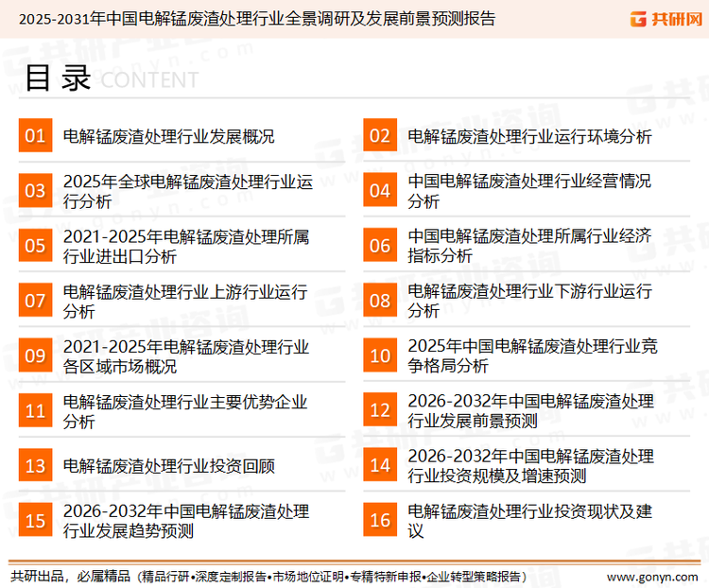The height and width of the screenshot is (588, 709).
Task: Open chapter 2026-2032年中国电解锰废渣处理行业发展前景预测
Action: coord(531,410)
